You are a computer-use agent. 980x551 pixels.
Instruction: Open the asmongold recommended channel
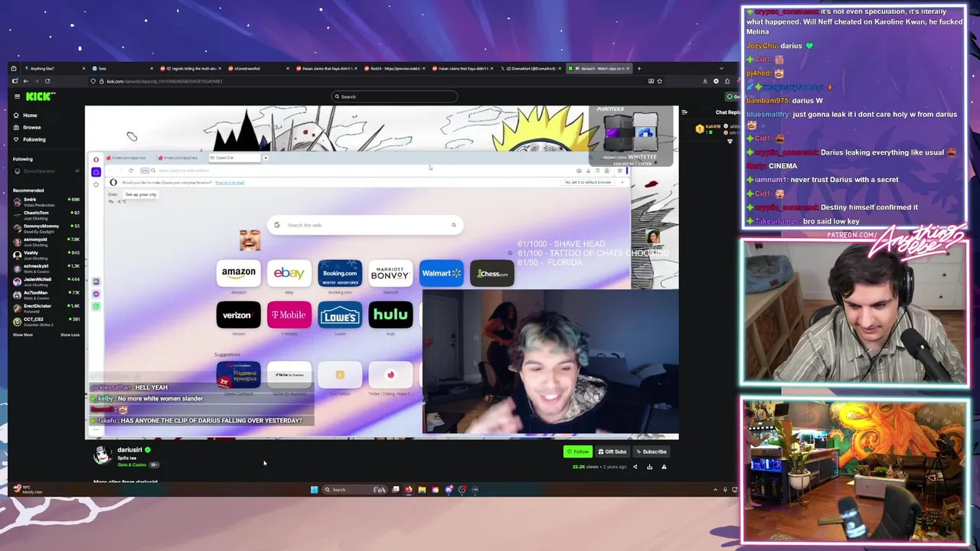[x=46, y=241]
